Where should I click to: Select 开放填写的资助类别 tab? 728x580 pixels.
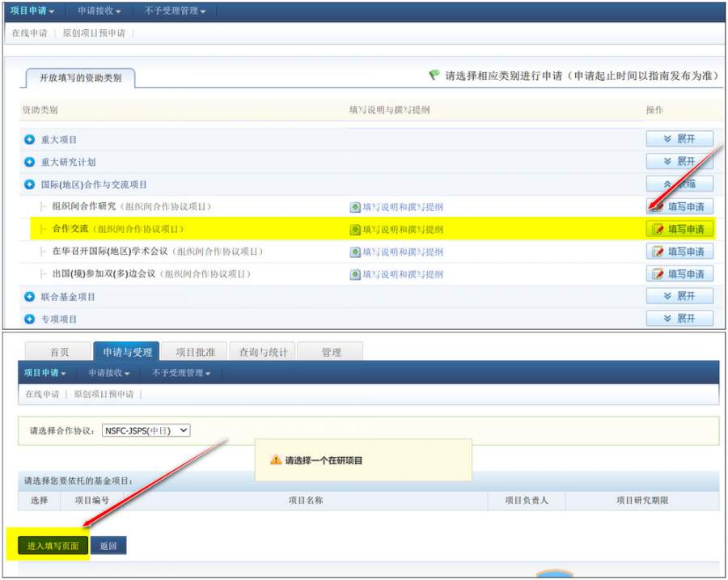[80, 78]
